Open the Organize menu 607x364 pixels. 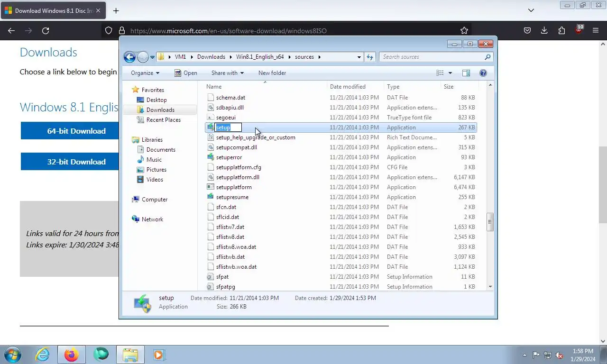click(x=145, y=73)
